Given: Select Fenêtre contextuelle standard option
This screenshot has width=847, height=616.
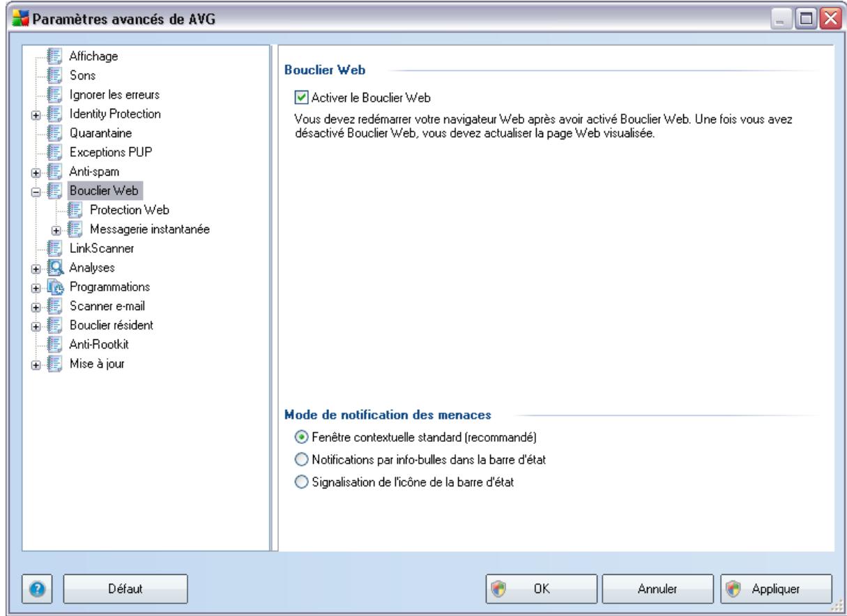Looking at the screenshot, I should 301,437.
